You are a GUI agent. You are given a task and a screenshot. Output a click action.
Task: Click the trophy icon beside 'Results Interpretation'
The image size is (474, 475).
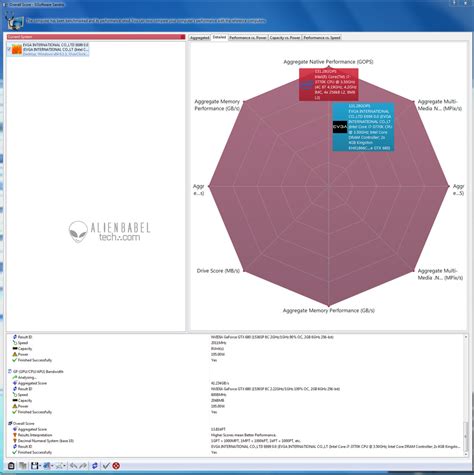tap(15, 435)
